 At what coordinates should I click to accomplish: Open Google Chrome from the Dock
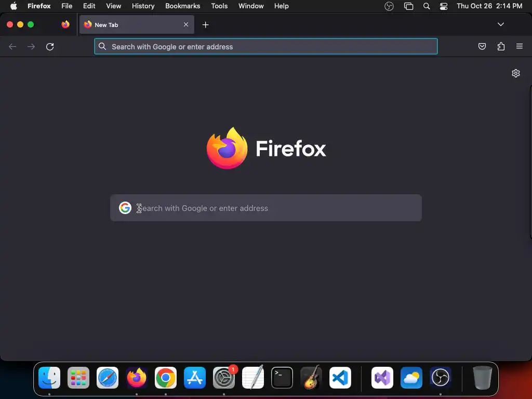tap(166, 378)
